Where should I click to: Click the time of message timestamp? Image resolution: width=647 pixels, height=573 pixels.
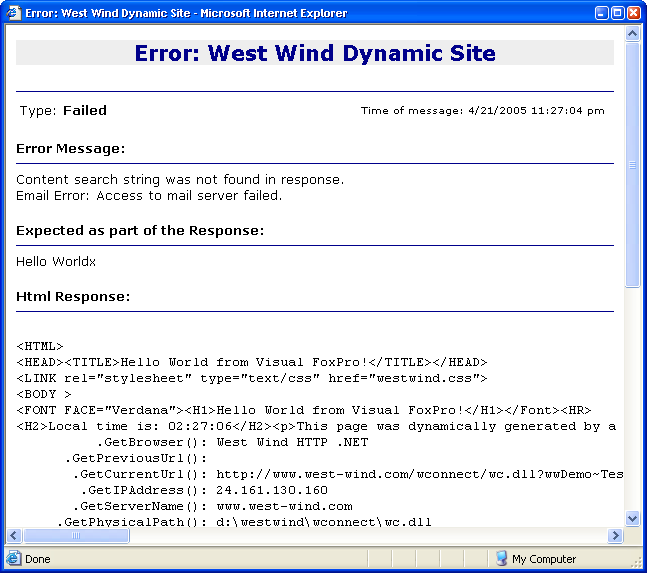tap(482, 111)
